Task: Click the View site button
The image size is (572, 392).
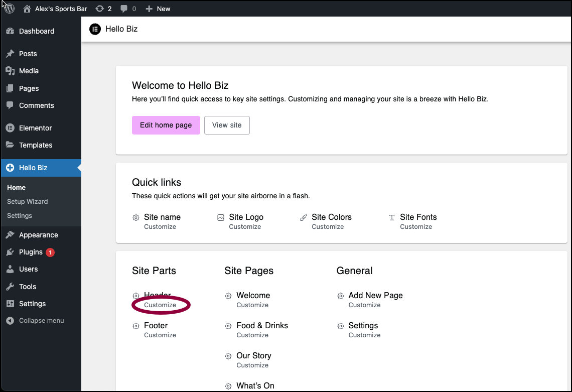Action: click(x=227, y=125)
